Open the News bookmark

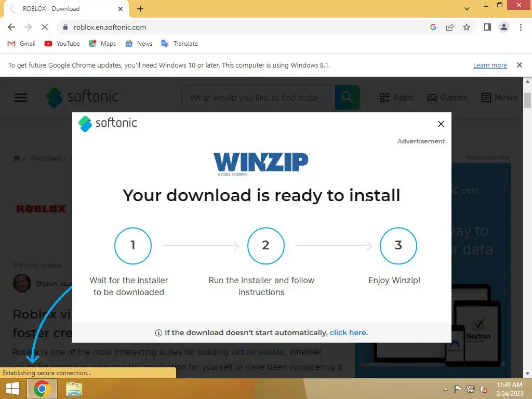tap(138, 44)
